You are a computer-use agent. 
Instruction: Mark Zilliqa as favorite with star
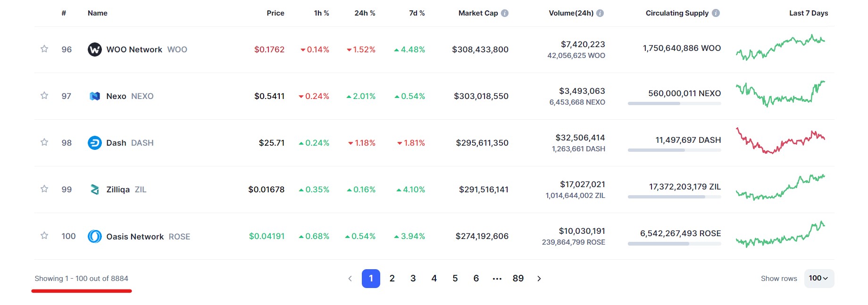coord(44,189)
